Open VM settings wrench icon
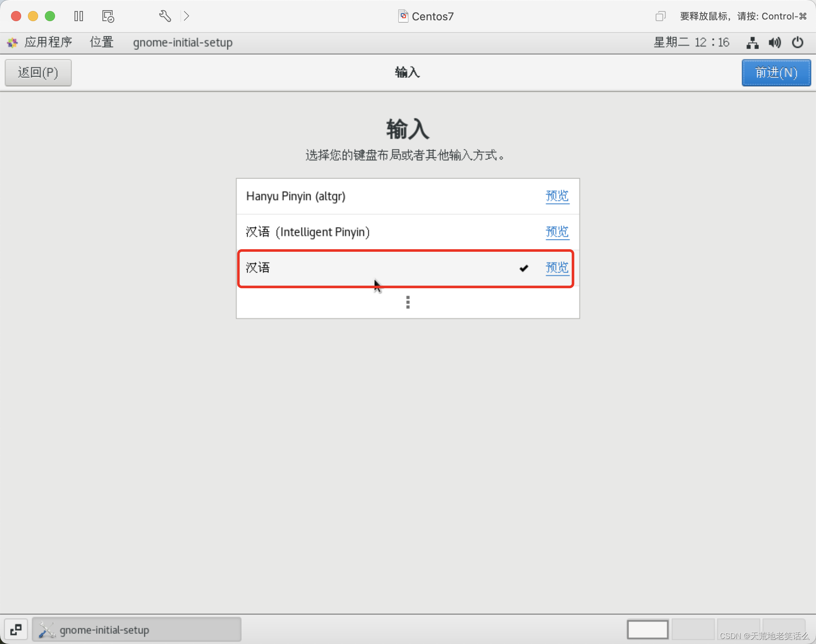This screenshot has width=816, height=644. pos(165,16)
